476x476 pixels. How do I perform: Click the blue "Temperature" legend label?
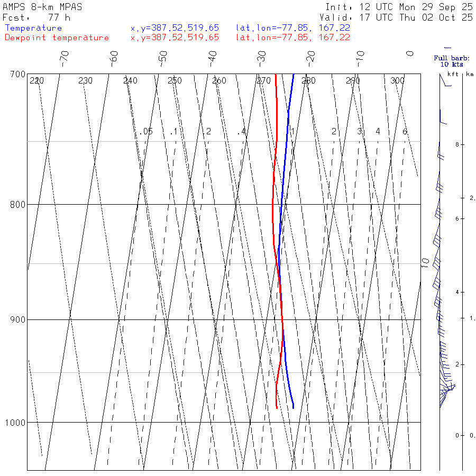[x=33, y=28]
